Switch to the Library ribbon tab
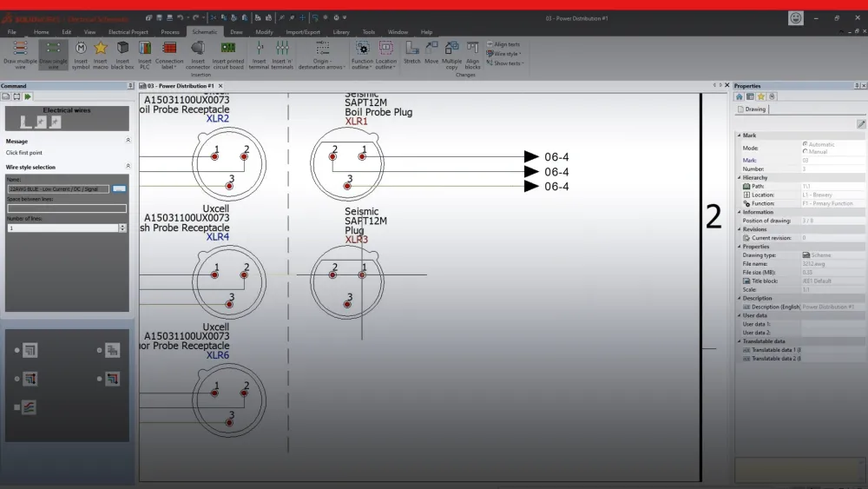The image size is (868, 489). point(341,32)
